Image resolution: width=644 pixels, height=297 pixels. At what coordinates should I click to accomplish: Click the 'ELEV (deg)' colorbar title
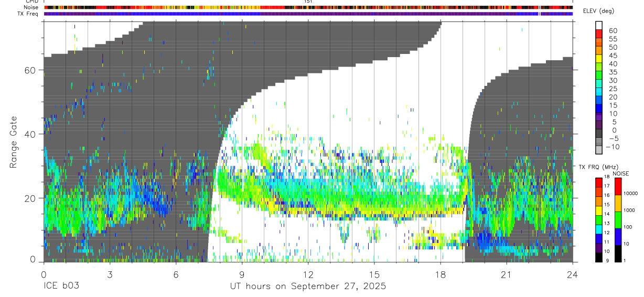[599, 12]
